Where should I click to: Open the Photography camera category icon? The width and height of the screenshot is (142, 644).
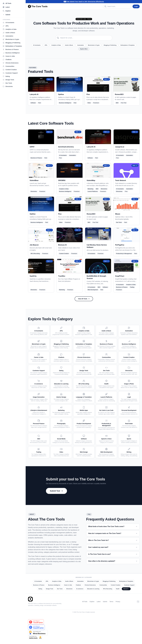pyautogui.click(x=61, y=420)
